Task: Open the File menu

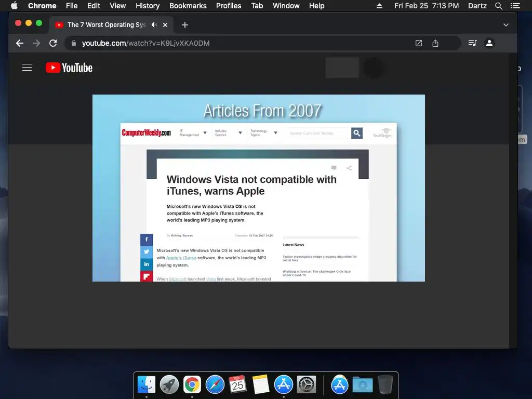Action: [72, 6]
